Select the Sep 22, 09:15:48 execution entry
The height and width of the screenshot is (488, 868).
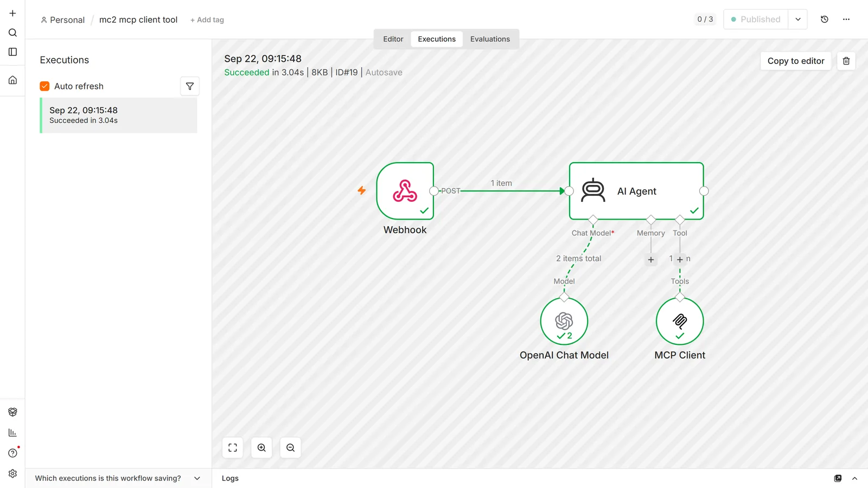(119, 115)
